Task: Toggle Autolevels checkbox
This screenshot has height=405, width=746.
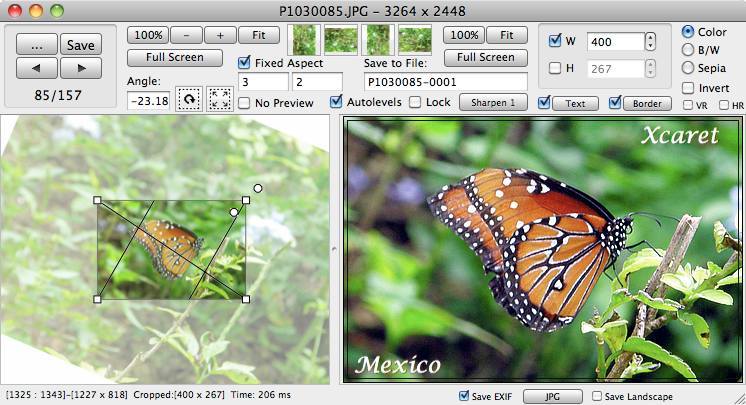Action: point(336,101)
